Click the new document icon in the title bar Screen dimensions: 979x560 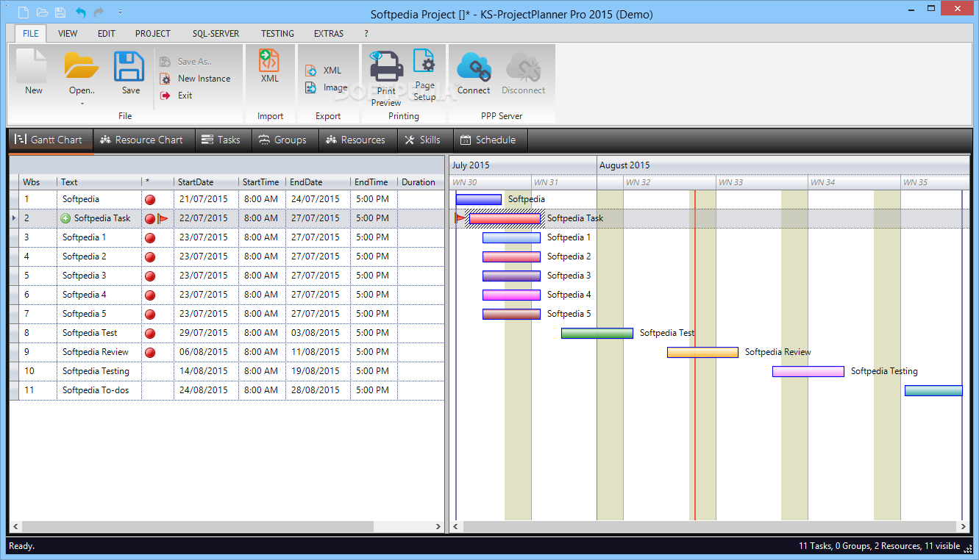(x=24, y=12)
